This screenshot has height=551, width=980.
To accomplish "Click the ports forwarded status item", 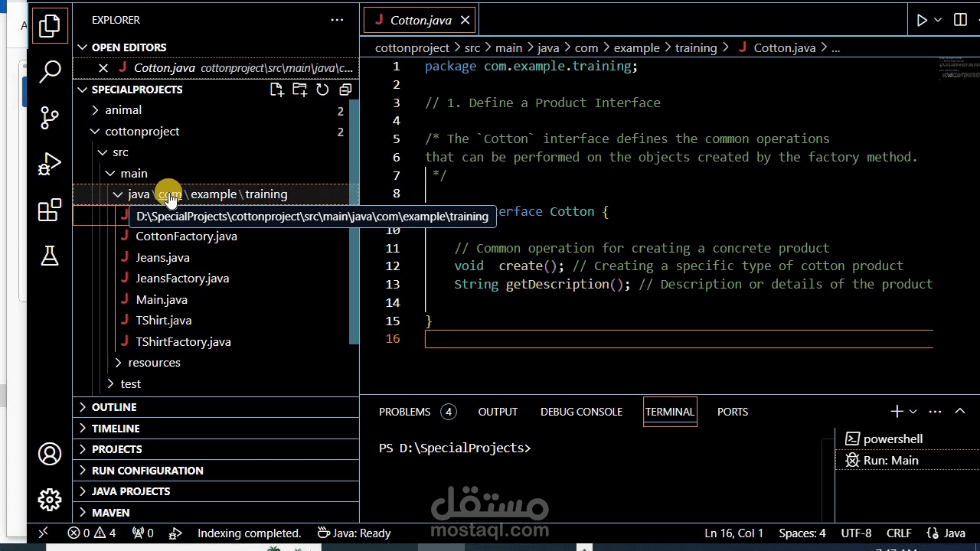I will tap(143, 533).
